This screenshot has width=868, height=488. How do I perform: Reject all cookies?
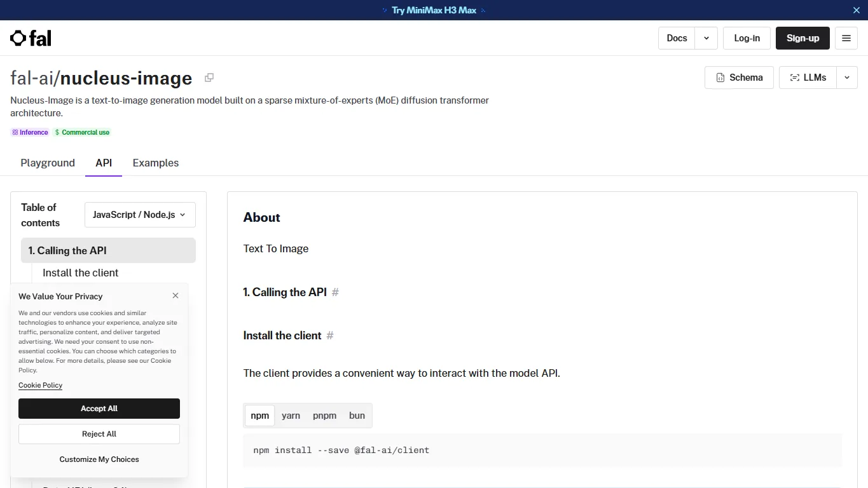pos(99,434)
